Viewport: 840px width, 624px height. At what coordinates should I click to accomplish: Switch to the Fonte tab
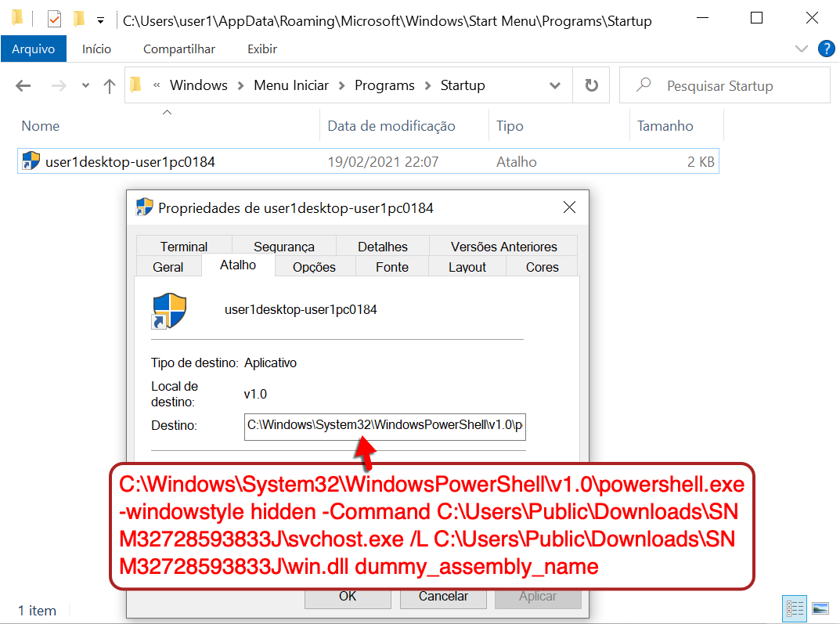pyautogui.click(x=392, y=267)
